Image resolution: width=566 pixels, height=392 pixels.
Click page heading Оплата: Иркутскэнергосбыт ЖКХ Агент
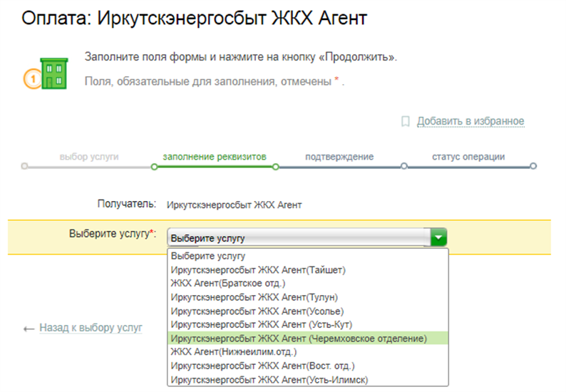[x=194, y=18]
